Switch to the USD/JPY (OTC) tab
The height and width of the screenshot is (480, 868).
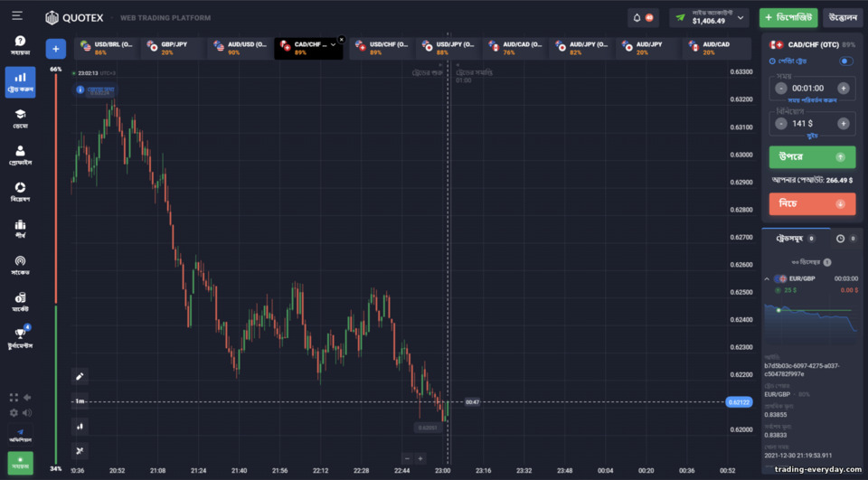[x=449, y=48]
